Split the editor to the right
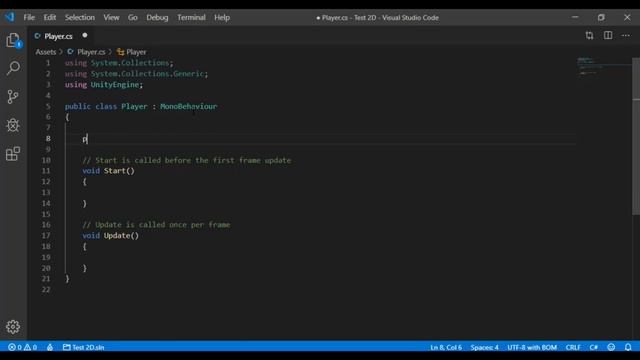Viewport: 640px width, 360px height. point(608,36)
